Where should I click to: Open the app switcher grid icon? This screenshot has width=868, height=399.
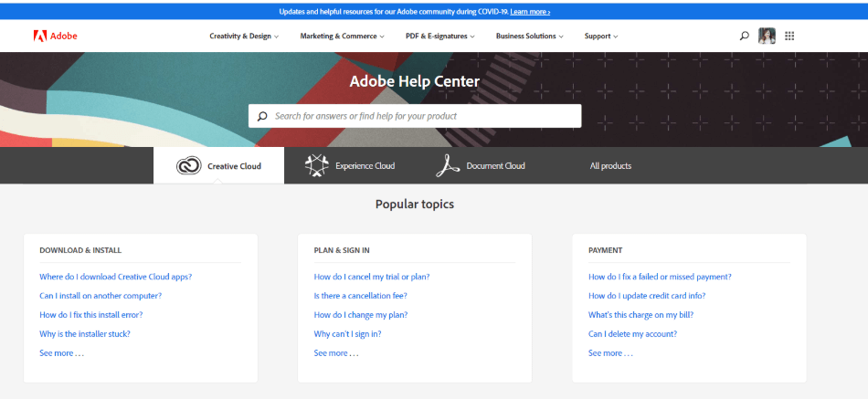click(789, 36)
